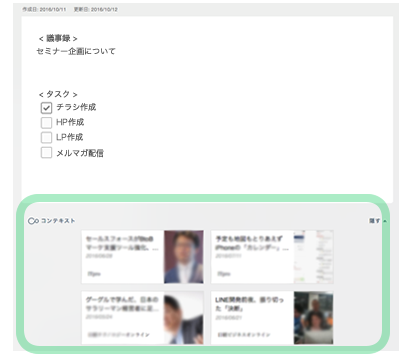
Task: Click the 更新日 2016/10/12 date text
Action: coord(96,10)
